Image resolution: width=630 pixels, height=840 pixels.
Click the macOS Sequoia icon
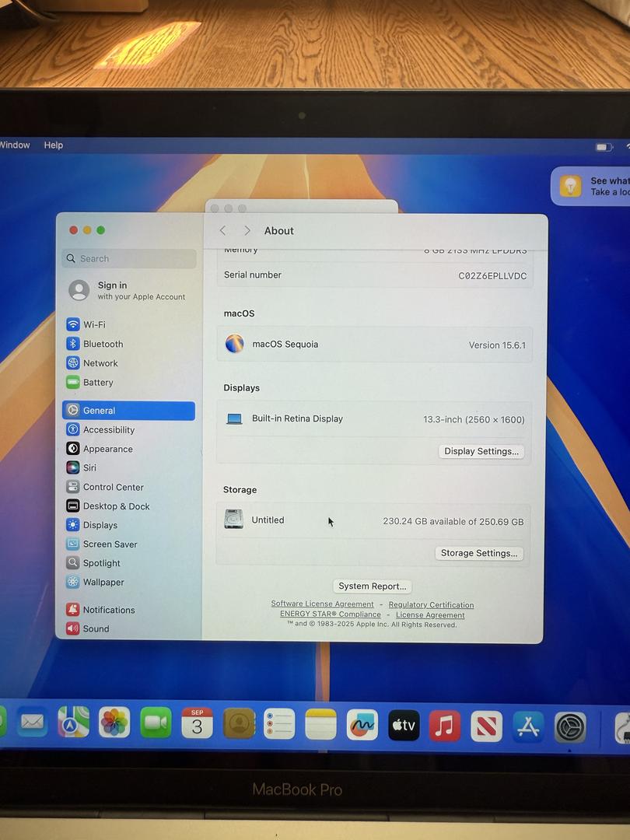(x=234, y=344)
